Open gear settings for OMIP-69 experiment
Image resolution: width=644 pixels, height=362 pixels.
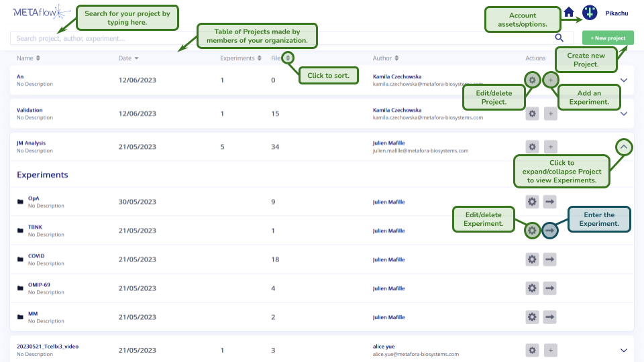point(532,288)
